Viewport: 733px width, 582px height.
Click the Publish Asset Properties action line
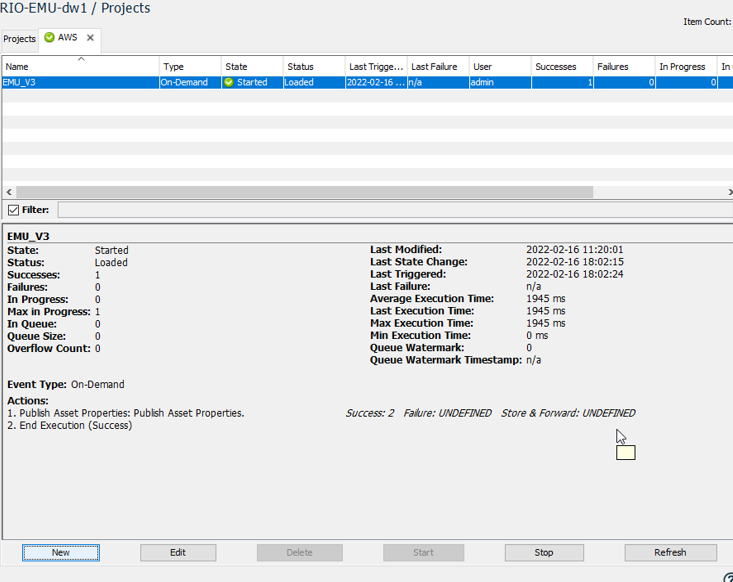(x=126, y=413)
